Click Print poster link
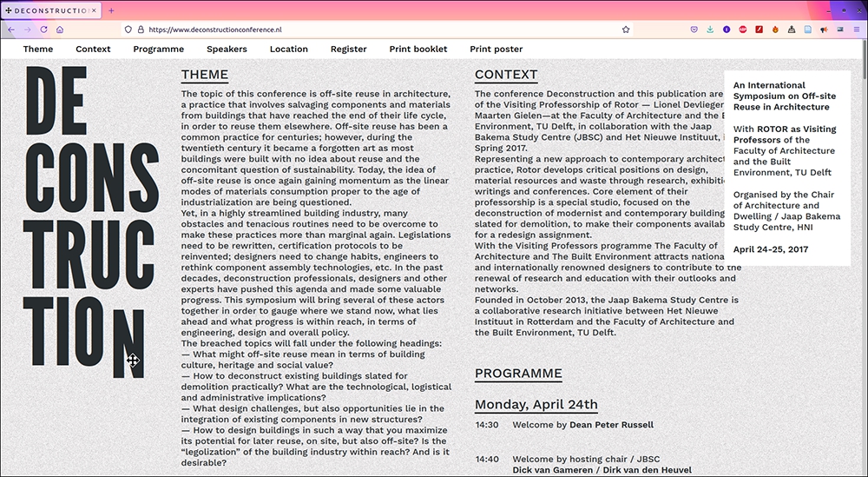Screen dimensions: 868x477 point(496,49)
